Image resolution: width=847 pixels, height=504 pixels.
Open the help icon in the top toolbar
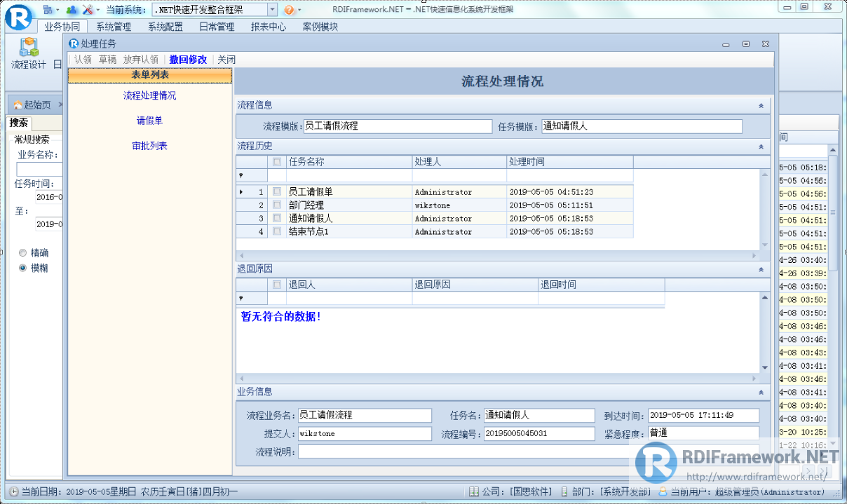pos(289,9)
